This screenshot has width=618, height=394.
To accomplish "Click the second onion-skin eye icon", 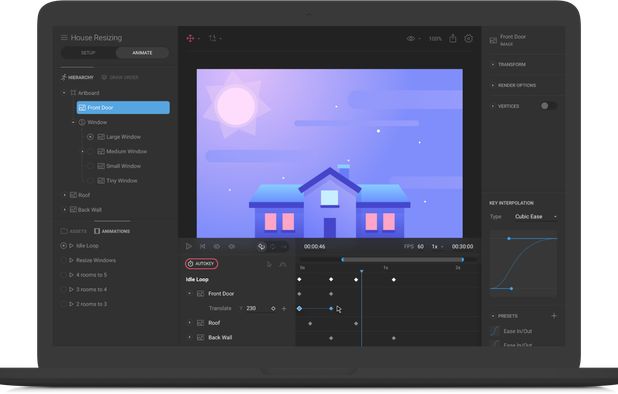I will 232,246.
